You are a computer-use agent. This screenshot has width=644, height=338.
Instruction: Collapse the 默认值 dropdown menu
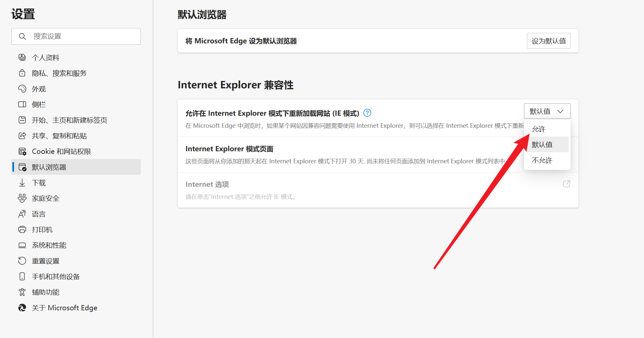547,111
